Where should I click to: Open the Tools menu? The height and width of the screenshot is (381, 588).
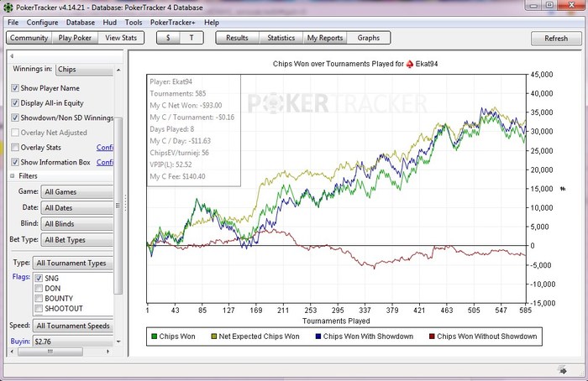tap(133, 23)
